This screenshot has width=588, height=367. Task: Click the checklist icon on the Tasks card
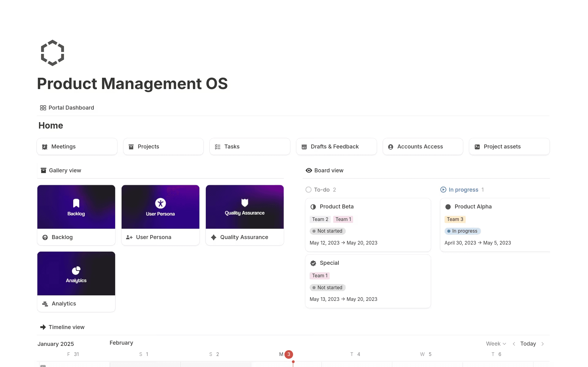coord(217,147)
